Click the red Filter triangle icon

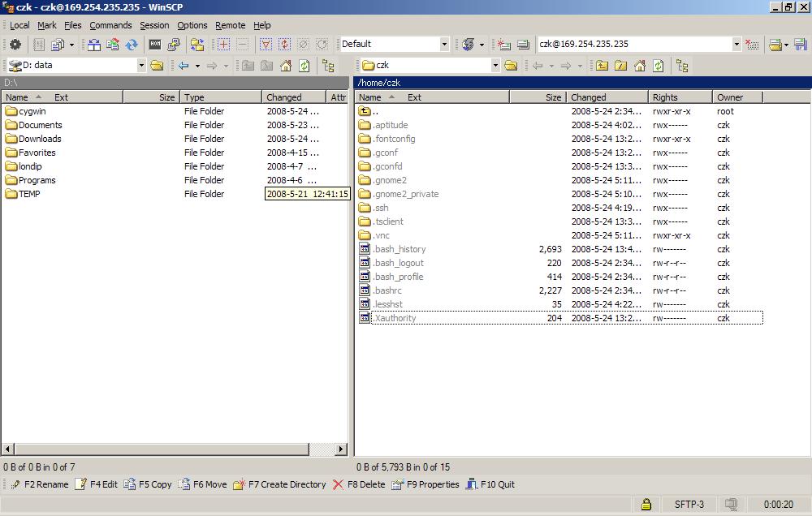click(266, 45)
